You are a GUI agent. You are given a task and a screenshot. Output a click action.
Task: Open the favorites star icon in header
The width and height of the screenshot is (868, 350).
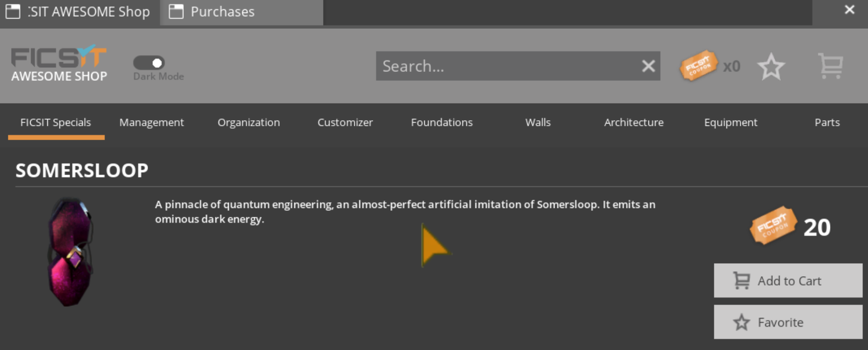(x=771, y=66)
